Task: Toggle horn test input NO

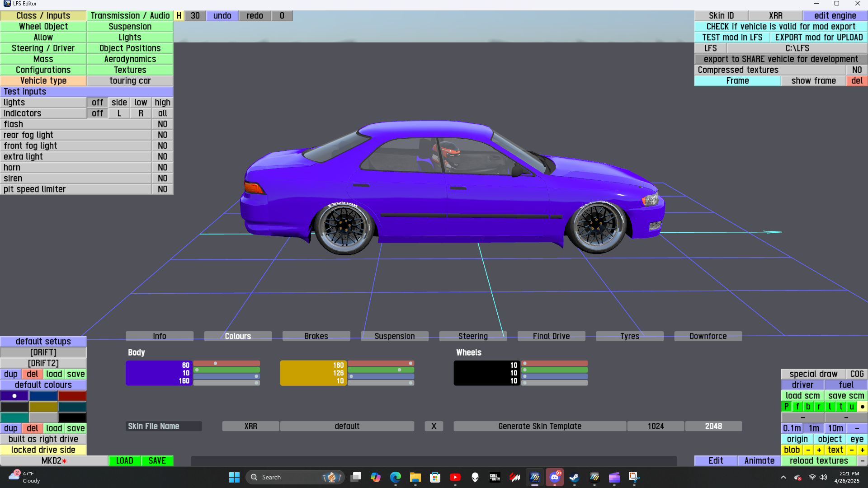Action: [162, 168]
